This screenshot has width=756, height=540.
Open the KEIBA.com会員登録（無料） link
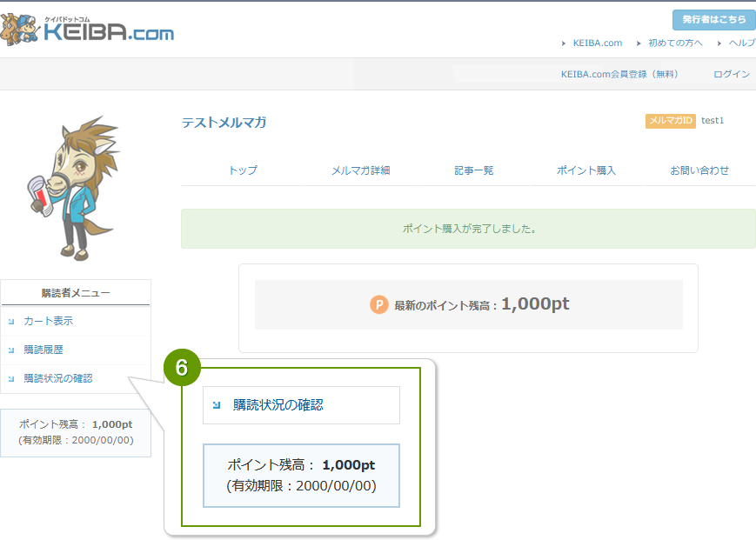(x=620, y=75)
